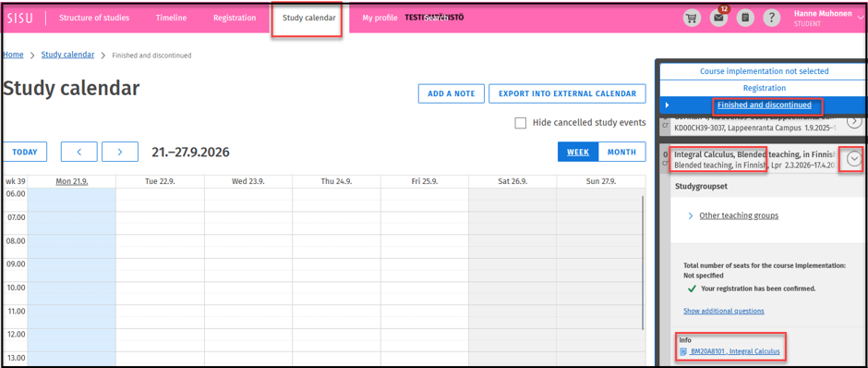Click Your registration has been confirmed text
Screen dimensions: 868x368
pyautogui.click(x=758, y=288)
